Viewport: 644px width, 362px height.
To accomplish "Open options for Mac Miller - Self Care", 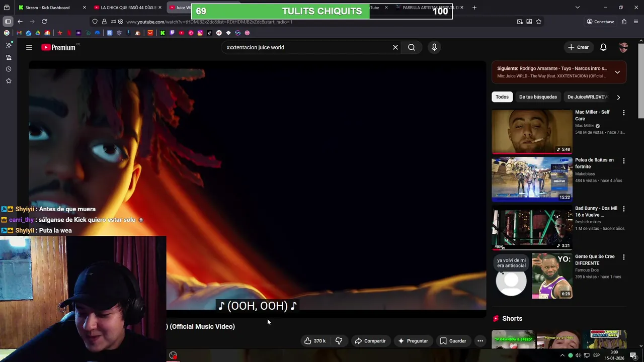I will (624, 113).
